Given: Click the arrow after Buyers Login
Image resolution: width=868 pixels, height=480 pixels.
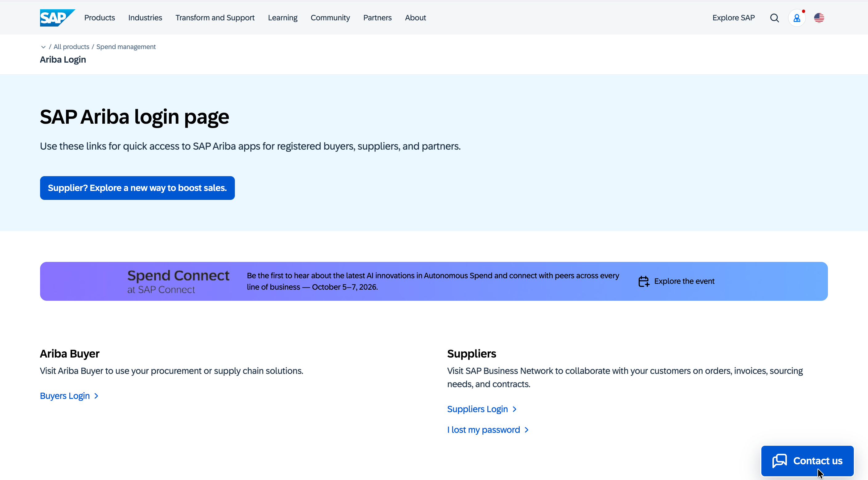Looking at the screenshot, I should point(96,396).
